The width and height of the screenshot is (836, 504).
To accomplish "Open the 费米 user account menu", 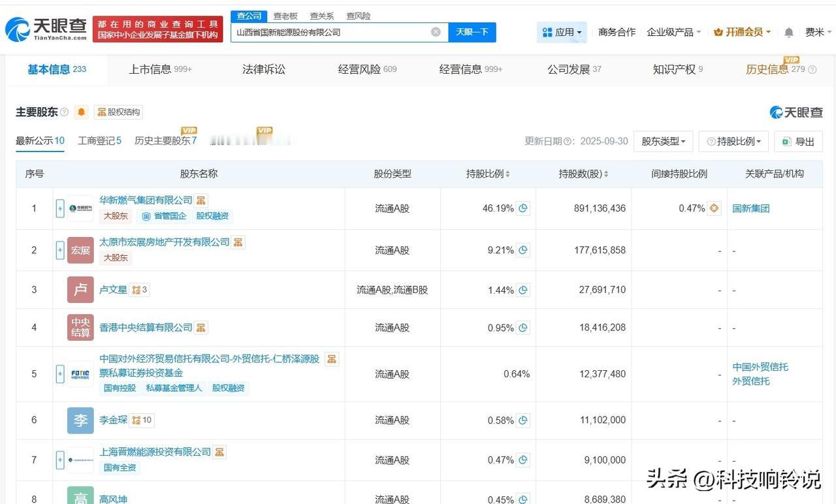I will pyautogui.click(x=818, y=32).
